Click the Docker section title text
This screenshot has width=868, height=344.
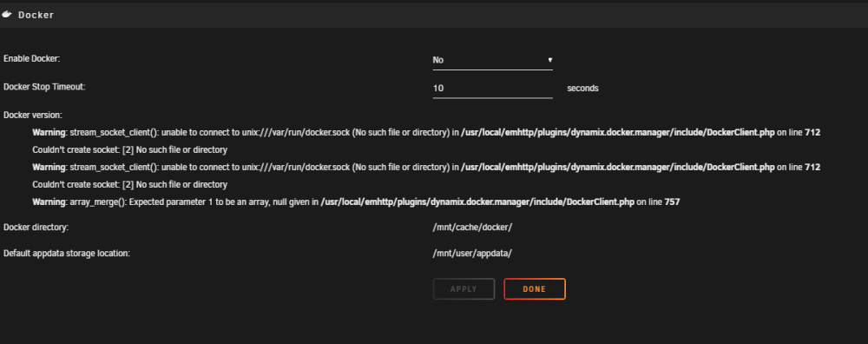[36, 15]
